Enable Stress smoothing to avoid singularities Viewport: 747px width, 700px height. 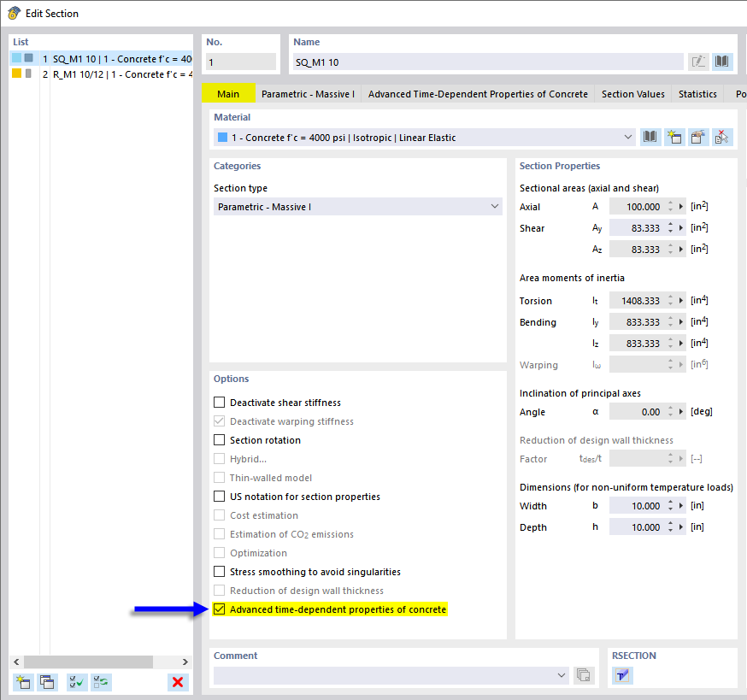219,571
